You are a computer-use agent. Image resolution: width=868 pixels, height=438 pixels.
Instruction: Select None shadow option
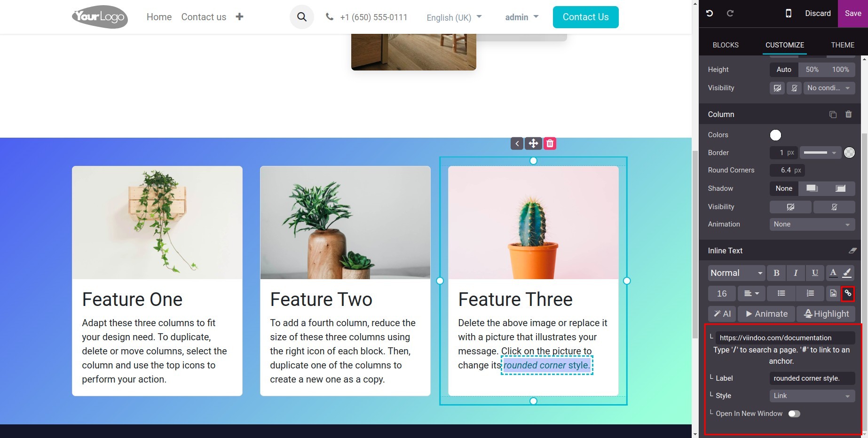783,188
